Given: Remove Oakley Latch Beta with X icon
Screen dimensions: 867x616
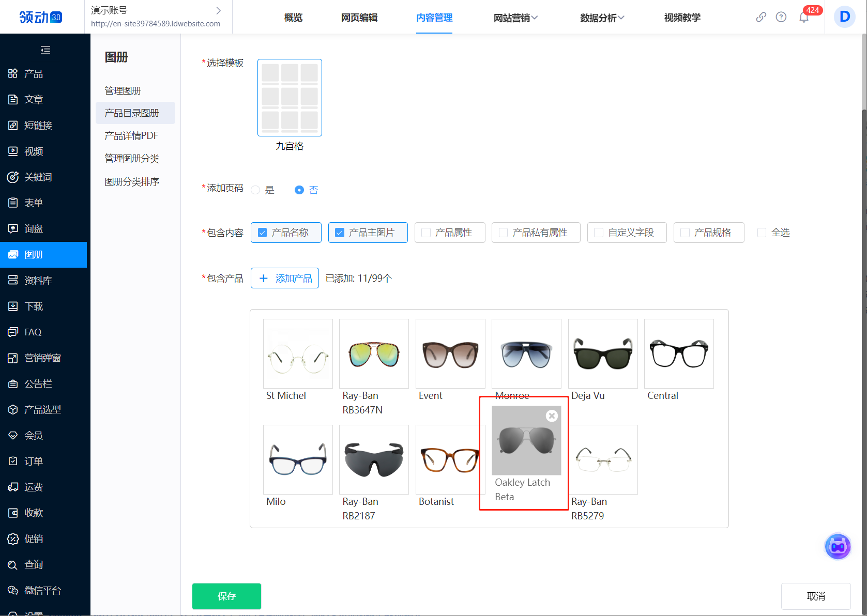Looking at the screenshot, I should (x=552, y=416).
